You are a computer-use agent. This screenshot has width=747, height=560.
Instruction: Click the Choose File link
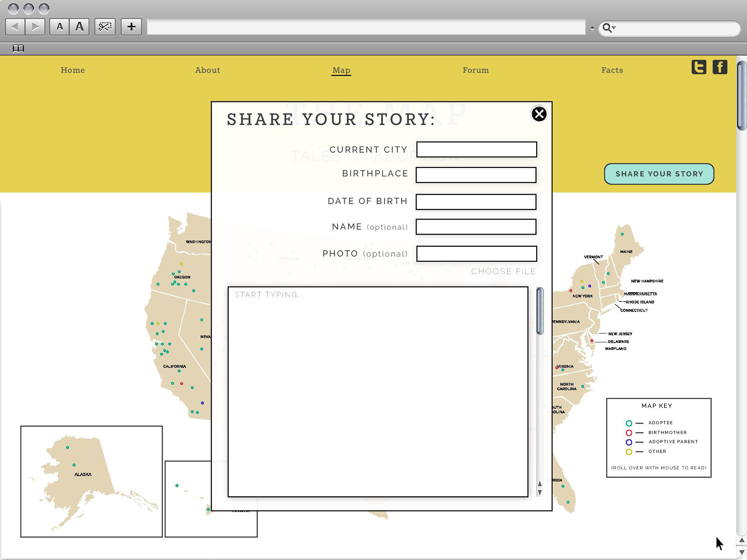click(503, 271)
